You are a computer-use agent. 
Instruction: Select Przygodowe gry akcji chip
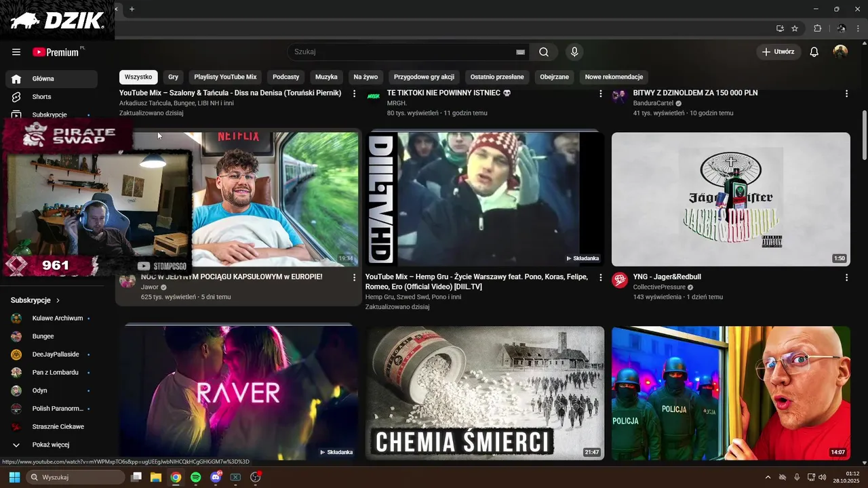pos(424,77)
